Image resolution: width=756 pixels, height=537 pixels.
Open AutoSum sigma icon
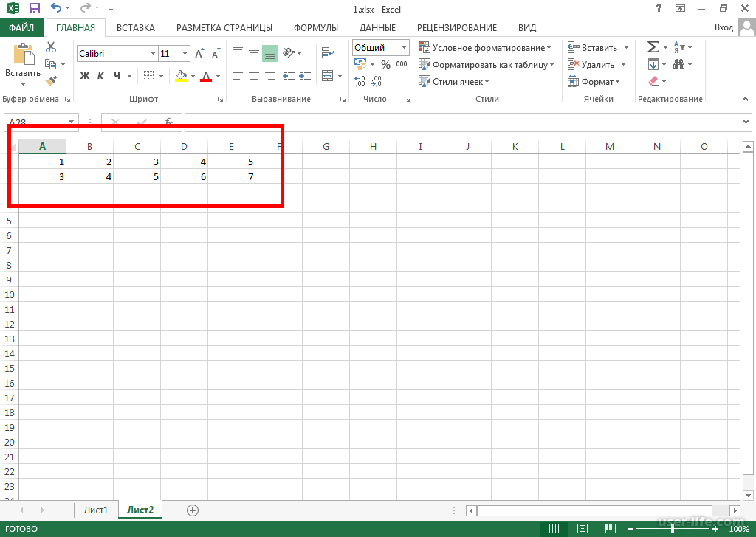[653, 46]
